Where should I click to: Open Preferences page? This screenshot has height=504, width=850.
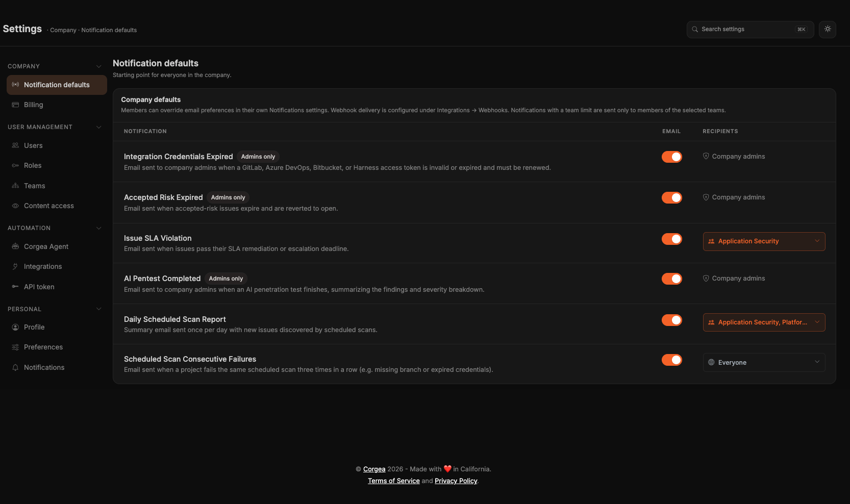57,347
